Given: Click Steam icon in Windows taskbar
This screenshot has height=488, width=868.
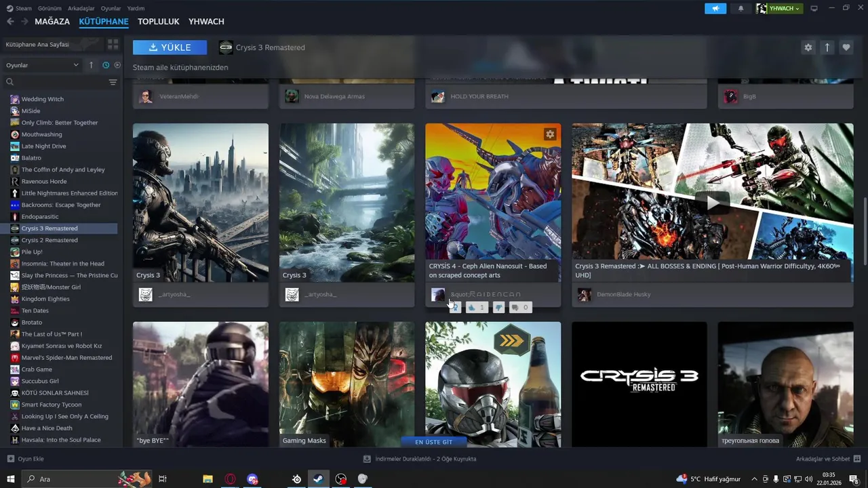Looking at the screenshot, I should [318, 479].
